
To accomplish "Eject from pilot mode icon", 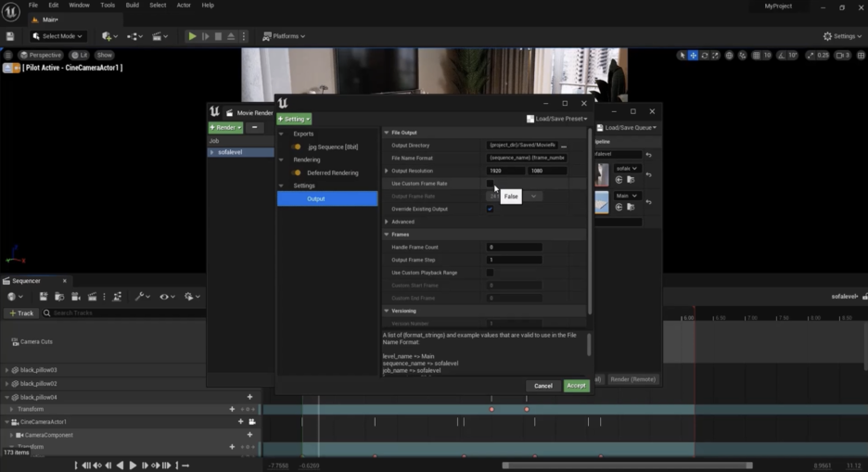I will pyautogui.click(x=7, y=68).
